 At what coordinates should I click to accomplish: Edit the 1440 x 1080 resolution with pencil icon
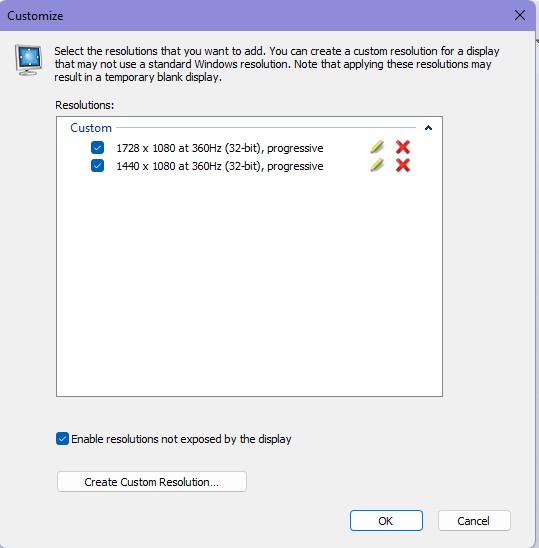(x=377, y=165)
